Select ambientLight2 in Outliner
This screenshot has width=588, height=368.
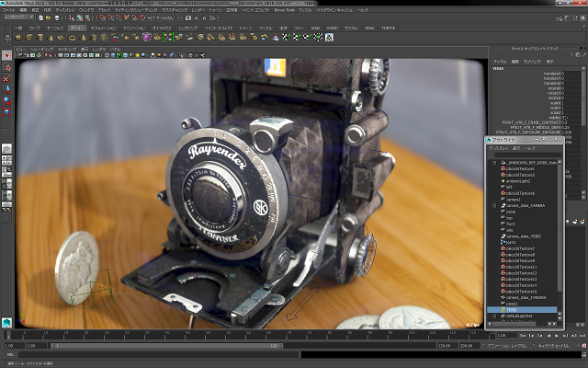click(518, 181)
